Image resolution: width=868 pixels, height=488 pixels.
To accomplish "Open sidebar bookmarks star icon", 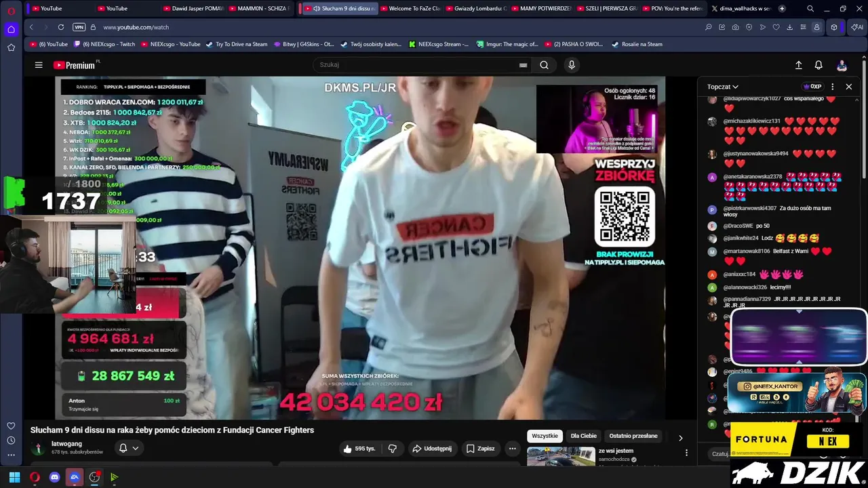I will tap(11, 47).
